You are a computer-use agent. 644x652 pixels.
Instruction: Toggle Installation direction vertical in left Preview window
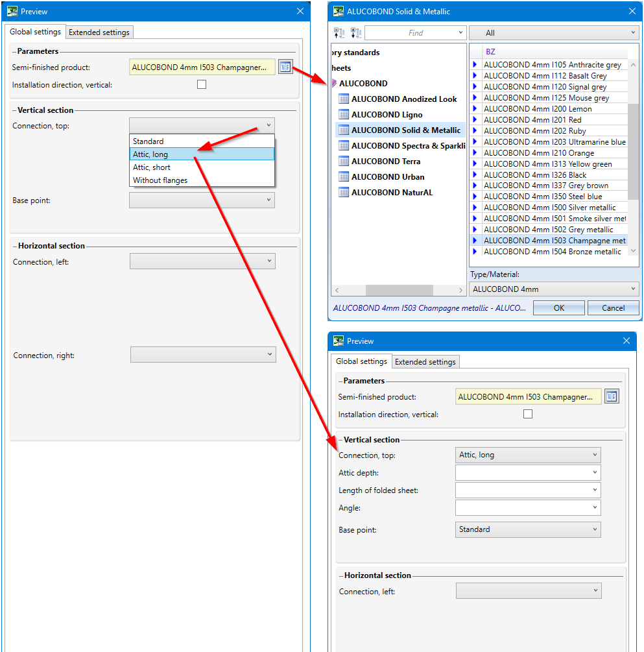pyautogui.click(x=202, y=84)
